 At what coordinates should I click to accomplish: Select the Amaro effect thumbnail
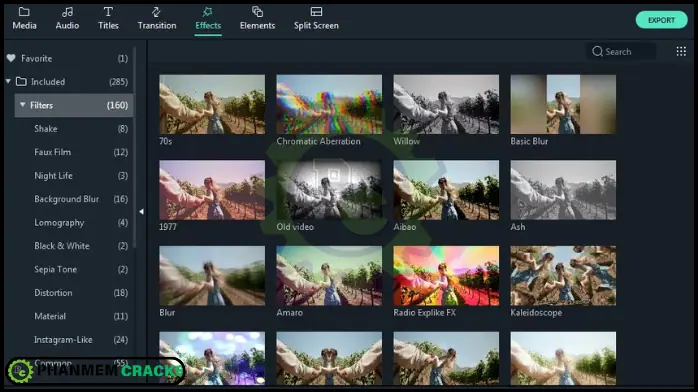pyautogui.click(x=329, y=276)
